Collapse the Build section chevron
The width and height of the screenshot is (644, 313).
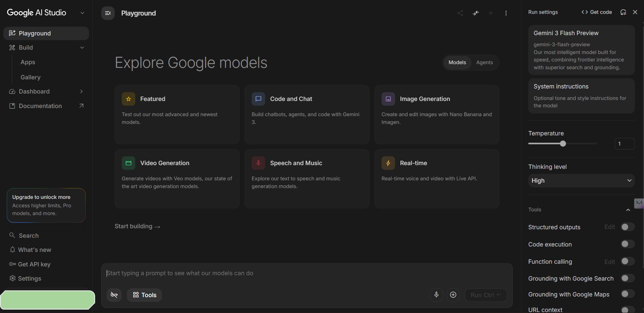click(x=82, y=48)
